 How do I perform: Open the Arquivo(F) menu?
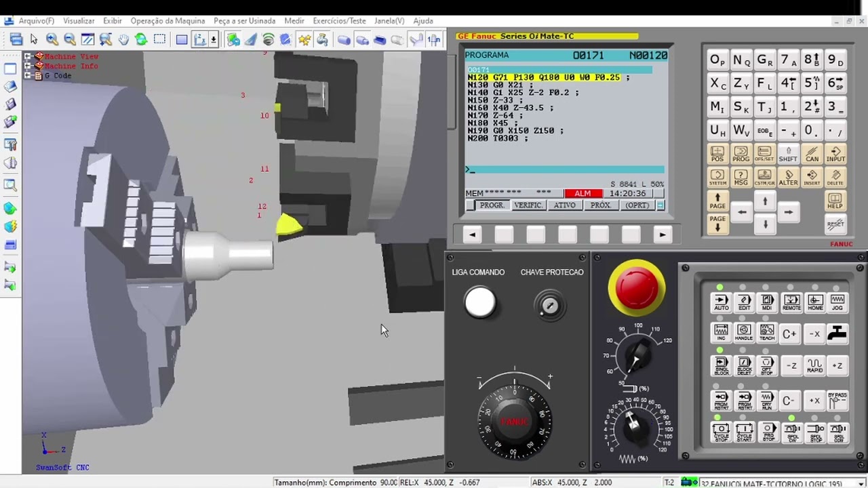pyautogui.click(x=36, y=21)
